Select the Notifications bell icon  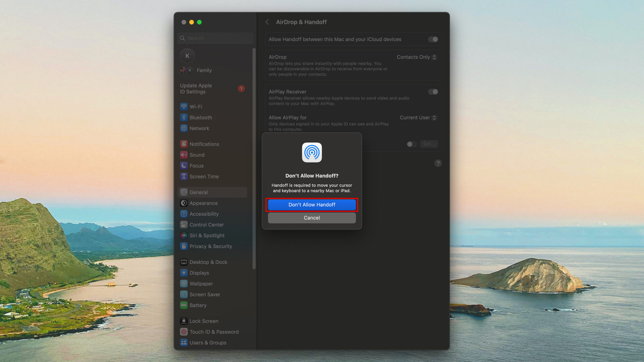[184, 144]
